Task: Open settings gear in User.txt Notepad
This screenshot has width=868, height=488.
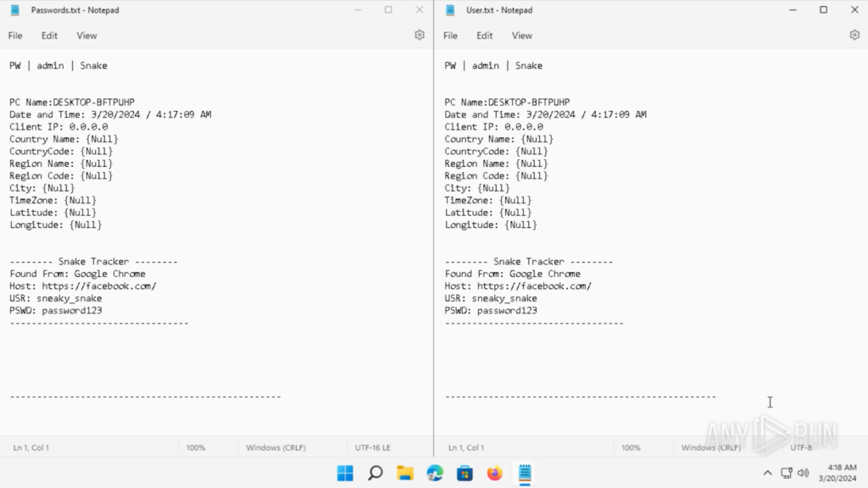Action: [854, 36]
